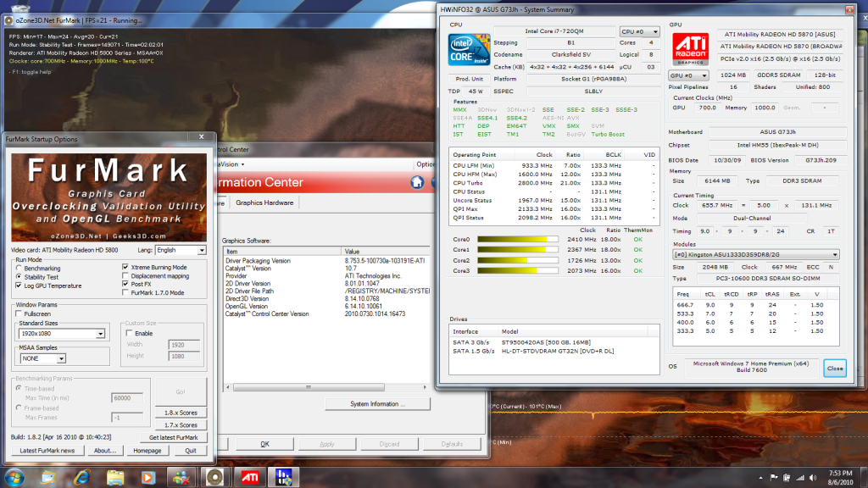Screen dimensions: 868x488
Task: Check the Fullscreen option
Action: [19, 313]
